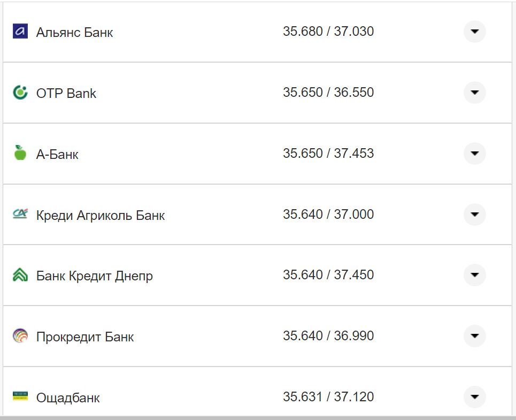Click the Альянс Банк logo icon
The height and width of the screenshot is (420, 516).
tap(19, 31)
